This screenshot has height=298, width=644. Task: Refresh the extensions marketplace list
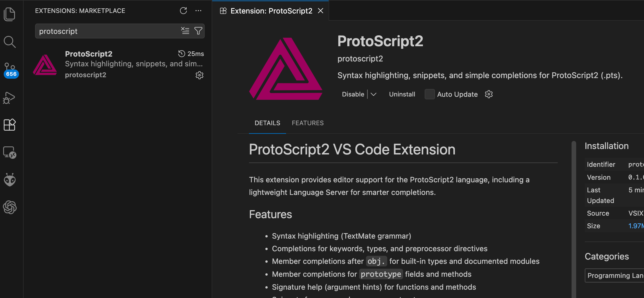(x=183, y=11)
